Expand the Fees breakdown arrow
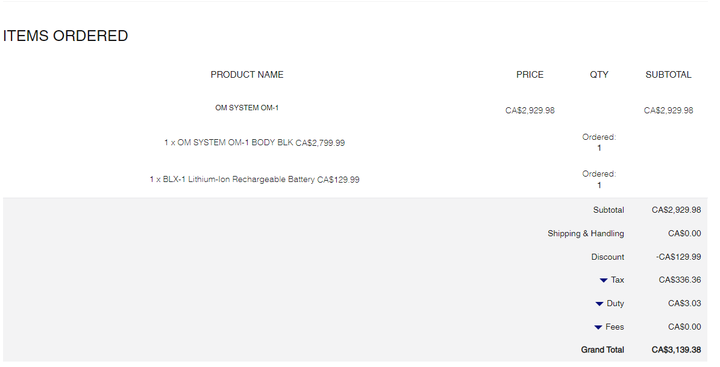The width and height of the screenshot is (720, 367). click(598, 327)
